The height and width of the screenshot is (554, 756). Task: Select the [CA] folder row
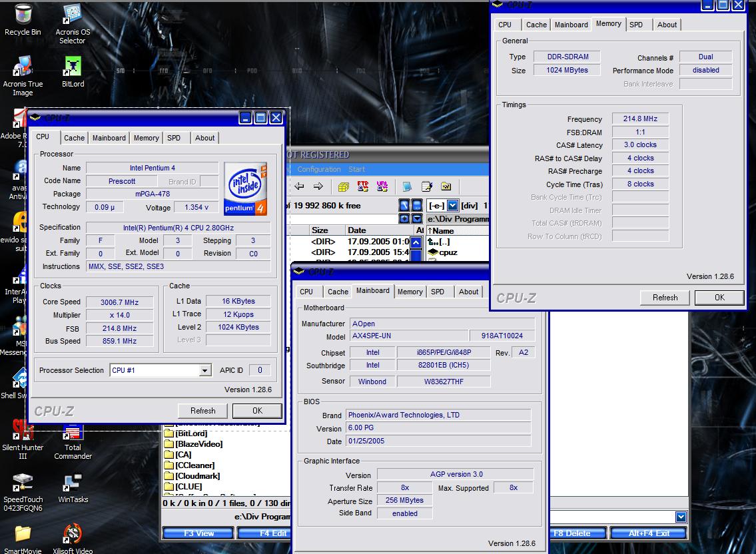[x=178, y=455]
